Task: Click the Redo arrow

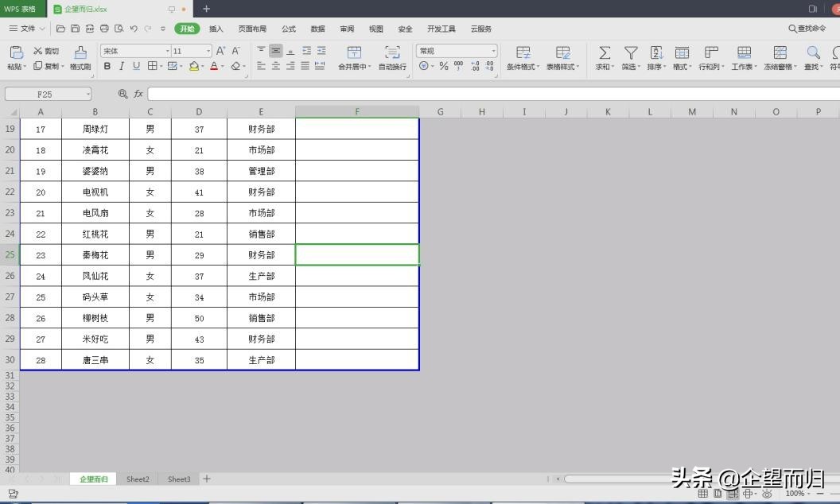Action: [148, 29]
